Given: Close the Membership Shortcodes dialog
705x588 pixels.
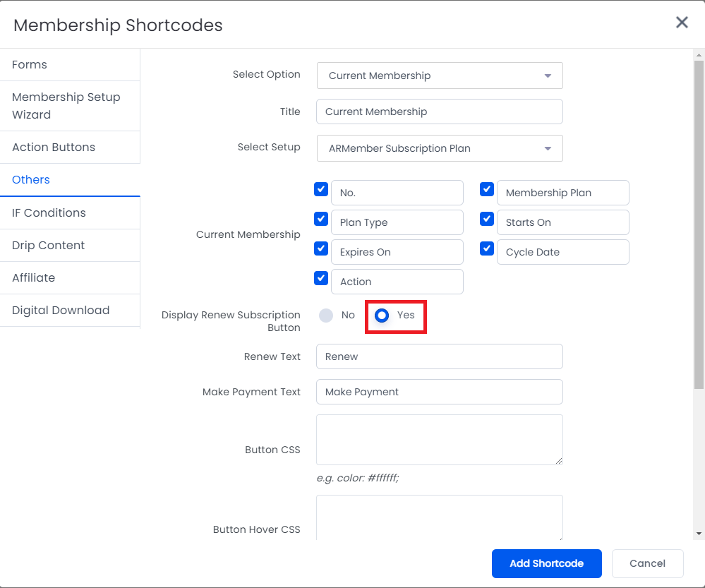Looking at the screenshot, I should 682,22.
